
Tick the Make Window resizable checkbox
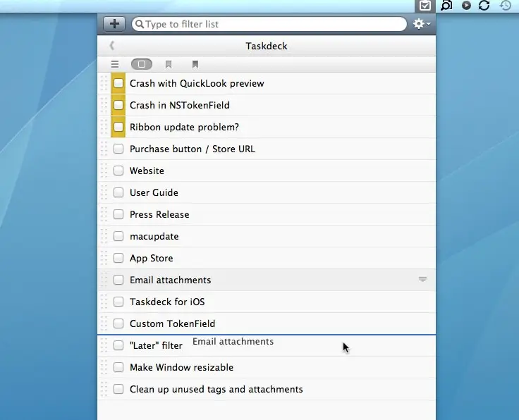pos(118,367)
